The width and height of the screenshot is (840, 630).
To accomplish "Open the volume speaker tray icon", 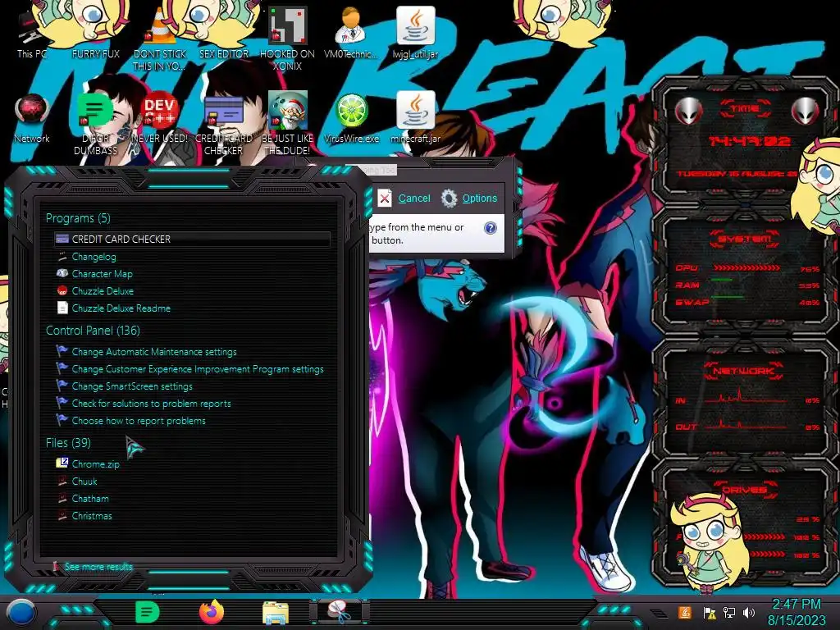I will pos(749,612).
